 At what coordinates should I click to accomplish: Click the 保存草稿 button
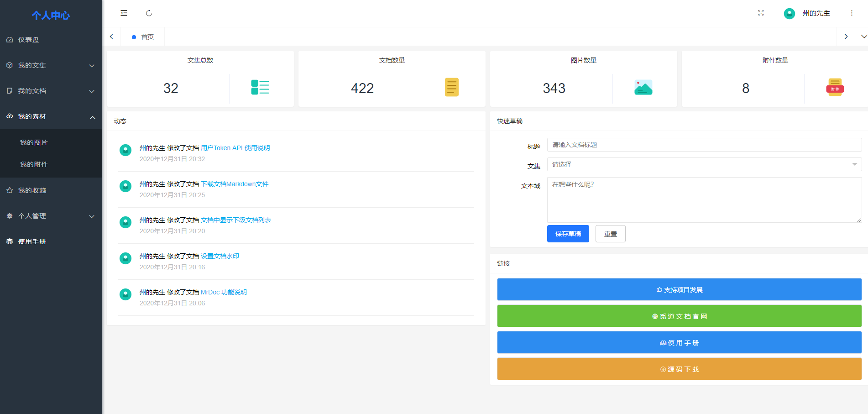[568, 234]
